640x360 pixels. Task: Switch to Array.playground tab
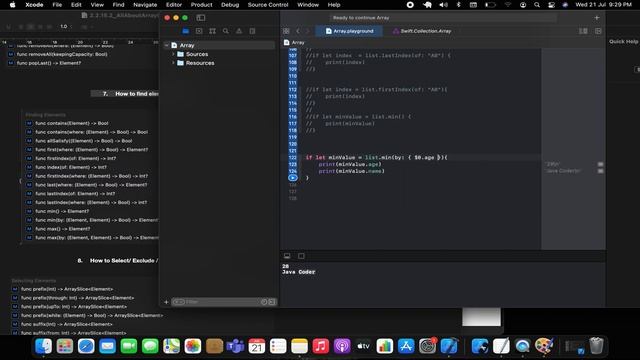coord(349,31)
